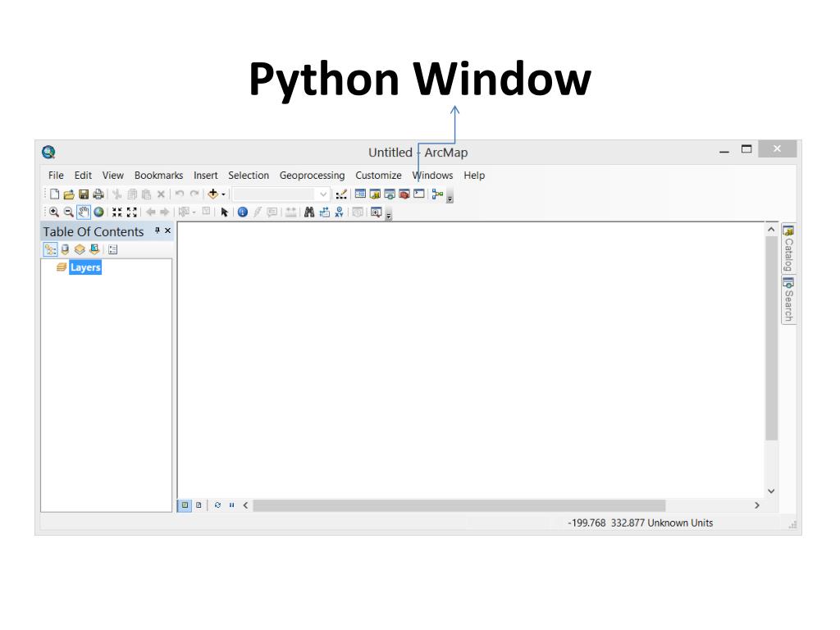Image resolution: width=840 pixels, height=630 pixels.
Task: Open Standard toolbar options arrow
Action: 450,199
